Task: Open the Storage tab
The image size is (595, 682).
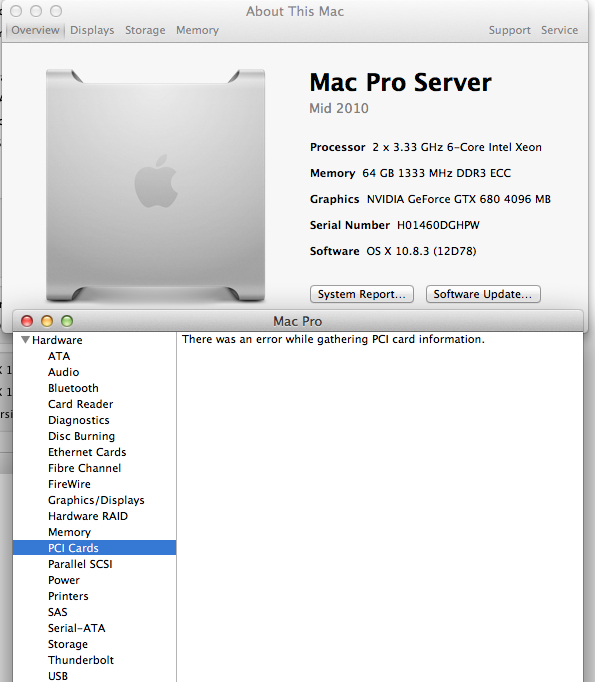Action: pos(145,30)
